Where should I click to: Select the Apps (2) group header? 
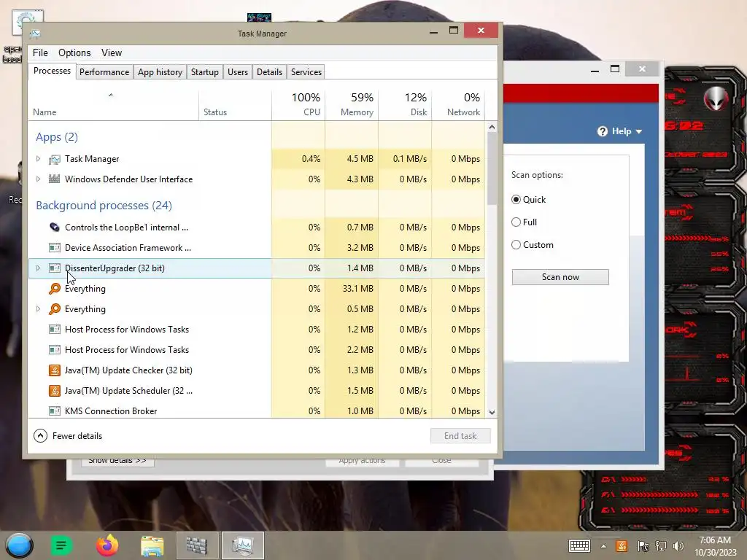[x=57, y=137]
